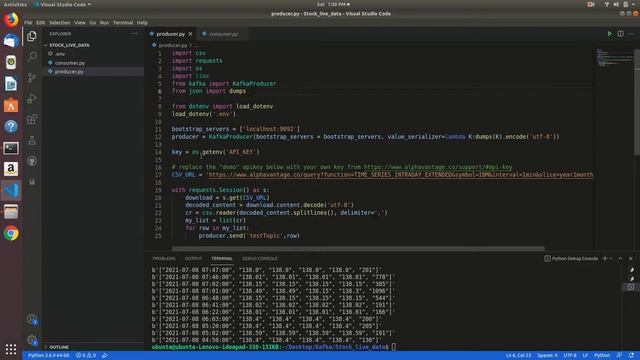
Task: Run the Python file with play button
Action: point(609,34)
